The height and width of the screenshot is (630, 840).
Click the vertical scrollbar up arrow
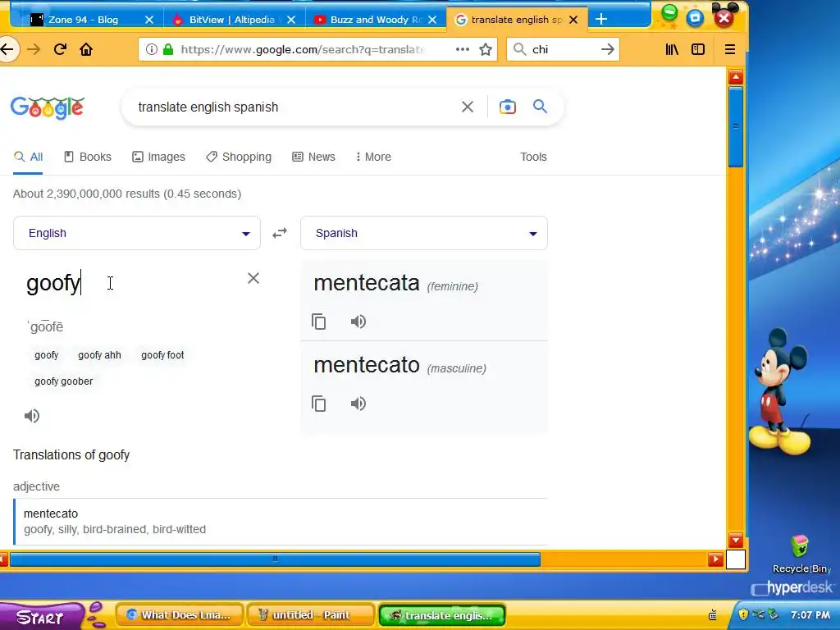click(736, 76)
